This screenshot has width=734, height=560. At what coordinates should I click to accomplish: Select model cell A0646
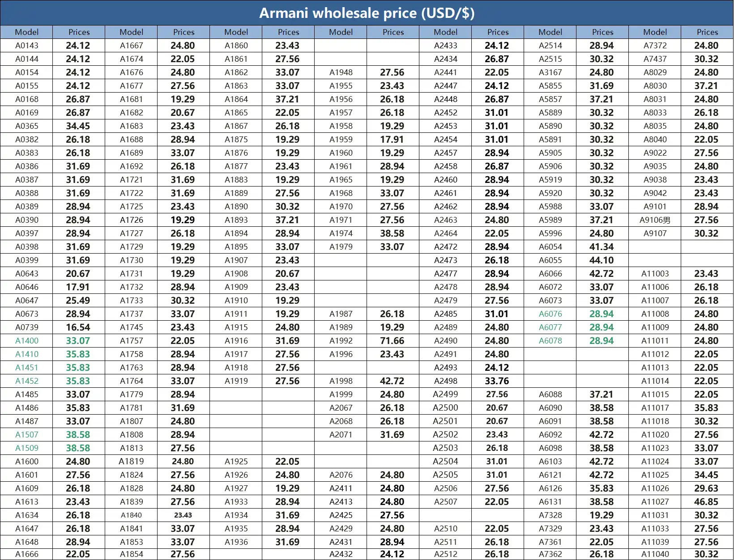point(27,287)
